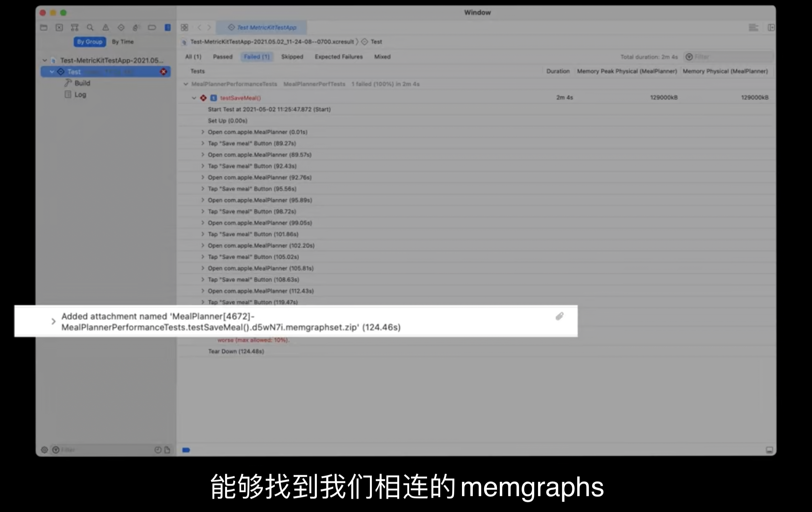Show Passed tests filter

[223, 57]
